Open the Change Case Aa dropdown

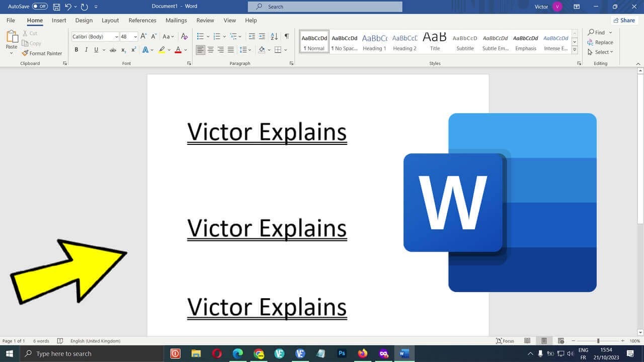[168, 36]
